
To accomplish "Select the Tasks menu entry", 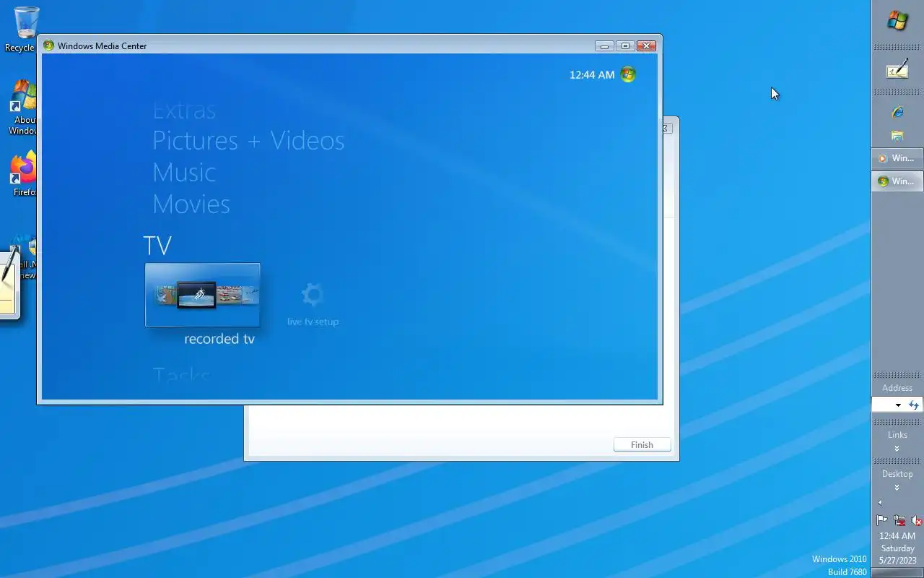I will click(181, 376).
